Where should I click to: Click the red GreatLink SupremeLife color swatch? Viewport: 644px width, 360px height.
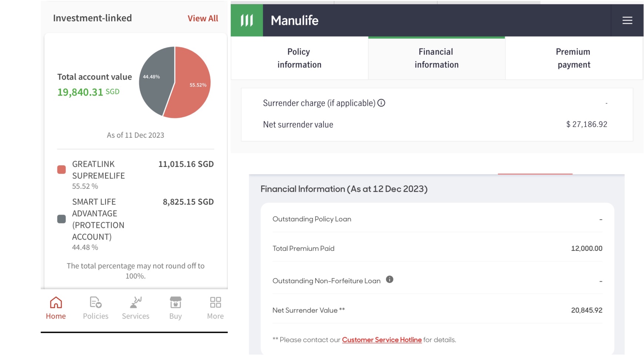click(x=61, y=170)
